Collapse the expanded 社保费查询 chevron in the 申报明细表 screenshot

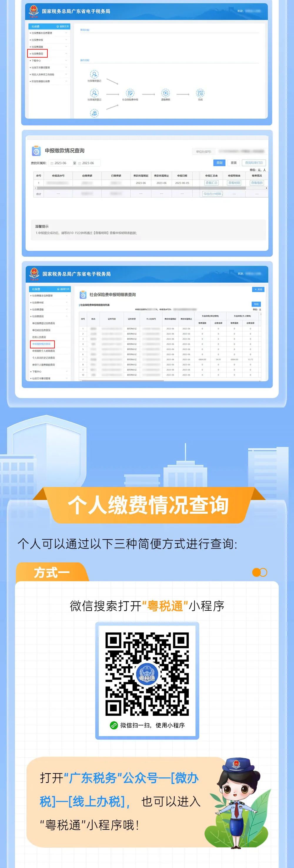[67, 317]
